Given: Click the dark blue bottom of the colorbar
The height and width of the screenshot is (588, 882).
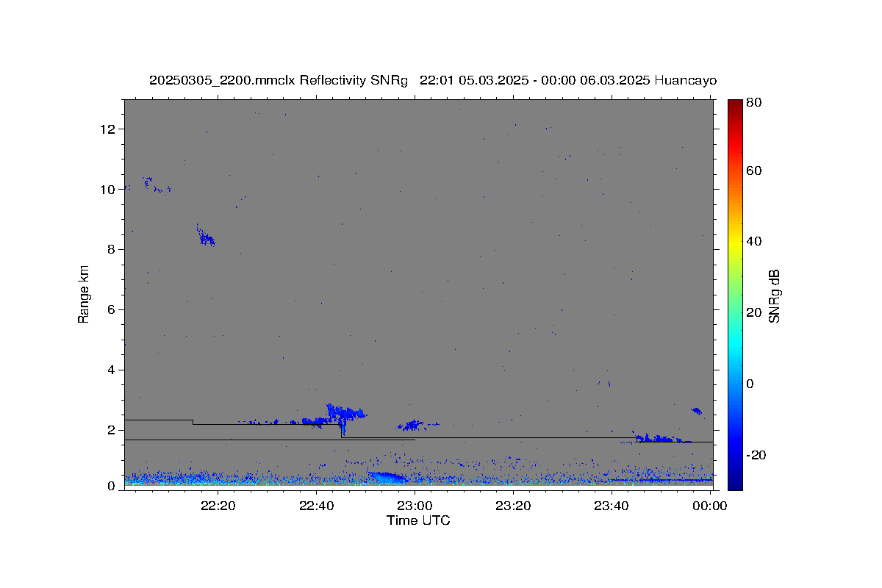Looking at the screenshot, I should coord(735,481).
